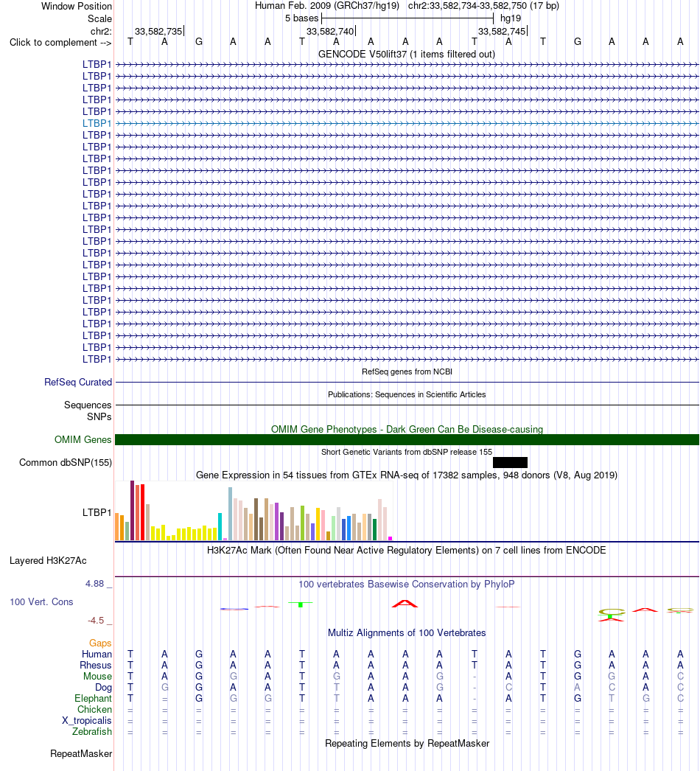Click the Window Position label
The width and height of the screenshot is (700, 771).
click(77, 7)
